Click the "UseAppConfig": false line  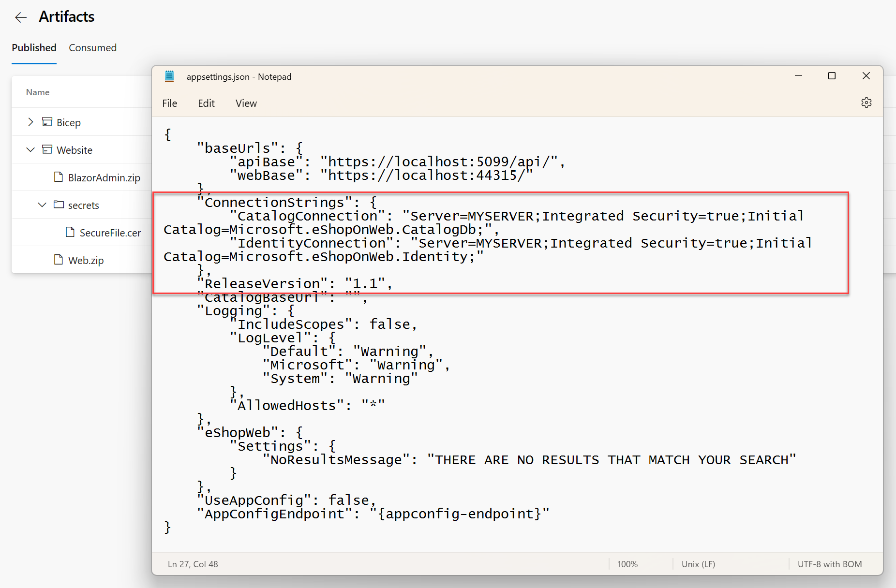(x=286, y=500)
